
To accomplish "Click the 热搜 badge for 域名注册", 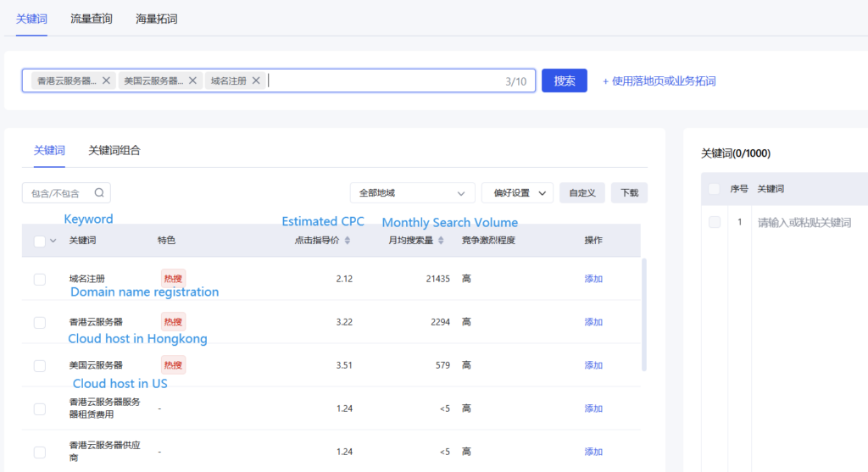I will point(173,279).
